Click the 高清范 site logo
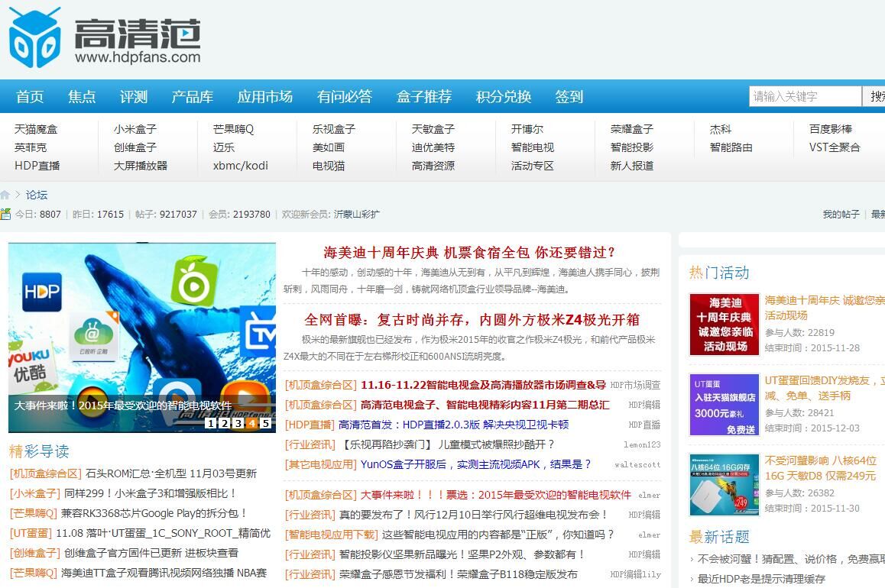The height and width of the screenshot is (588, 885). click(105, 37)
